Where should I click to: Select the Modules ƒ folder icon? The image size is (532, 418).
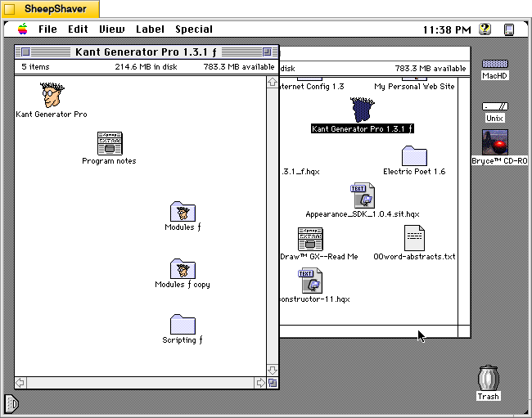pyautogui.click(x=183, y=212)
